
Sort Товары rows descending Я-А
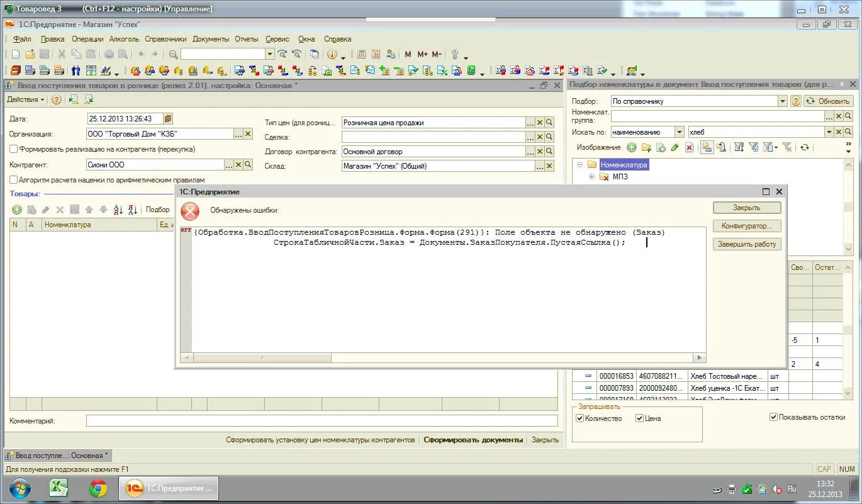point(132,210)
